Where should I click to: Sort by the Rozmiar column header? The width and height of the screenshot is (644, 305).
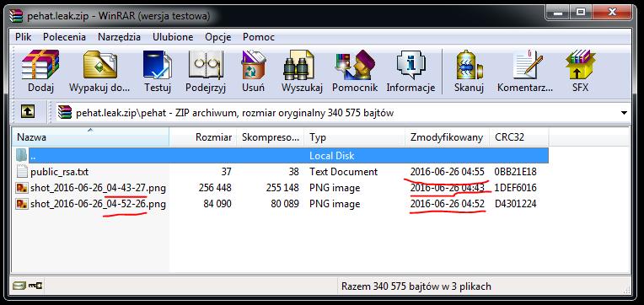tap(203, 137)
